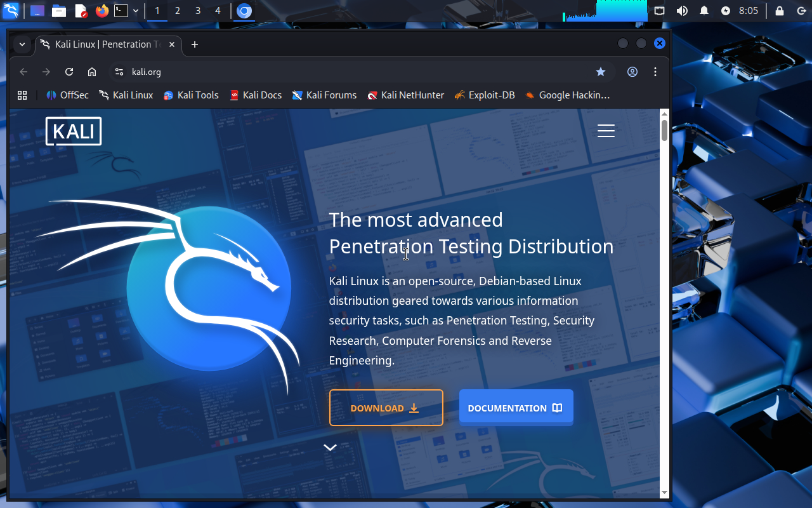Open the Kali Linux bookmark
812x508 pixels.
point(126,95)
